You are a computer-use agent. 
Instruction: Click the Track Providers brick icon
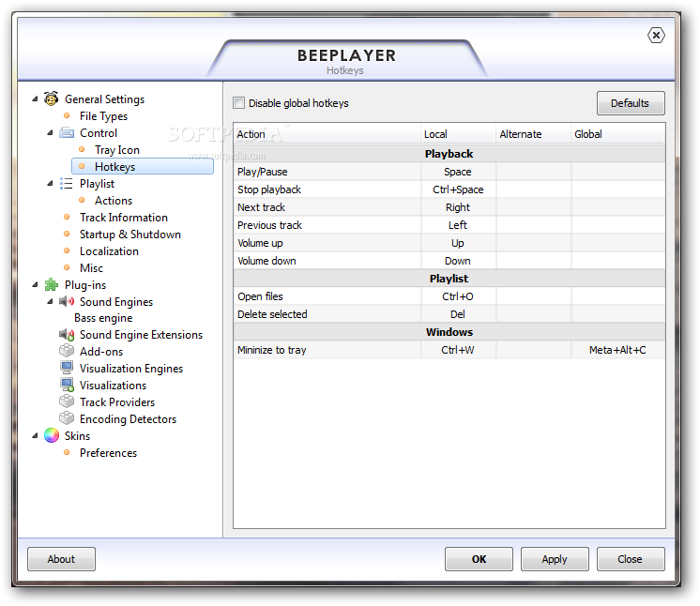tap(67, 401)
